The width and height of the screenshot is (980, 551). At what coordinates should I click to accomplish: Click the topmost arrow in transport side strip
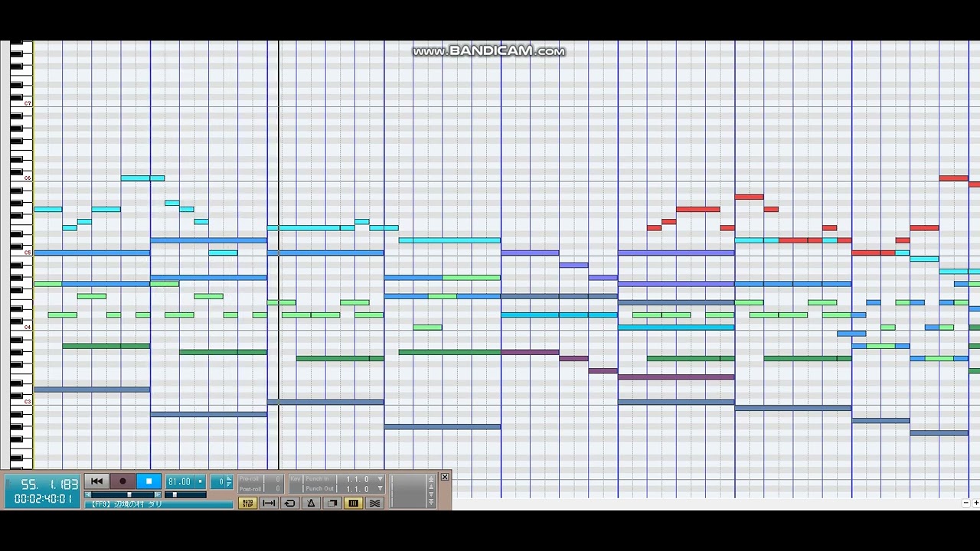[431, 478]
